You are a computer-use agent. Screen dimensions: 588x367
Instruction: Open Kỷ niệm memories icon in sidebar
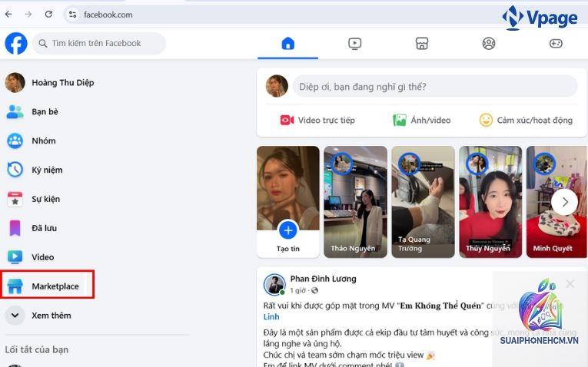tap(15, 170)
